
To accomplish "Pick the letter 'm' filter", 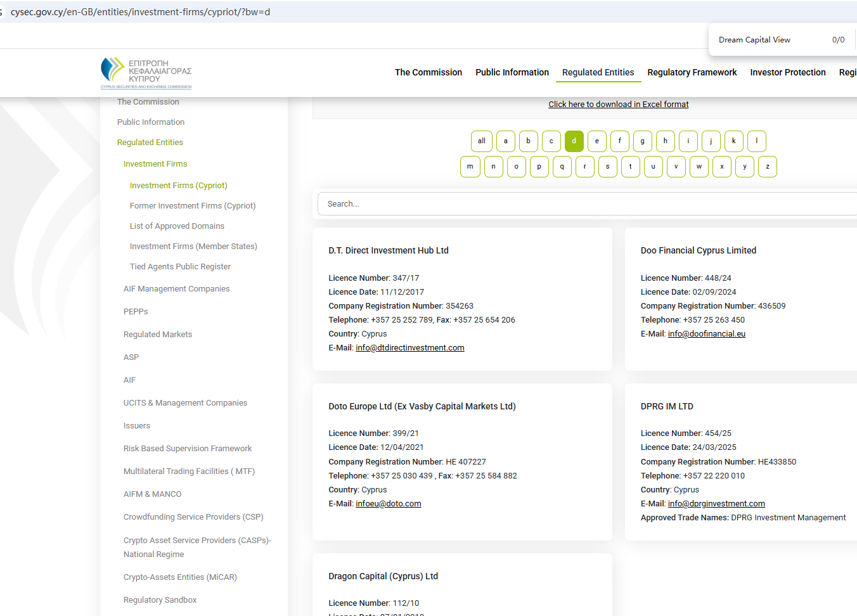I will (470, 167).
